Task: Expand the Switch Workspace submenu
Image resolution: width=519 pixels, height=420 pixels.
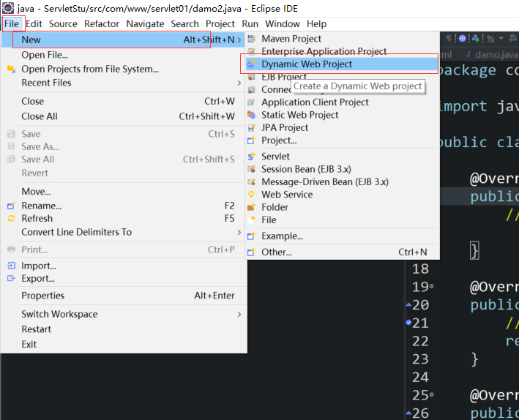Action: pyautogui.click(x=239, y=314)
